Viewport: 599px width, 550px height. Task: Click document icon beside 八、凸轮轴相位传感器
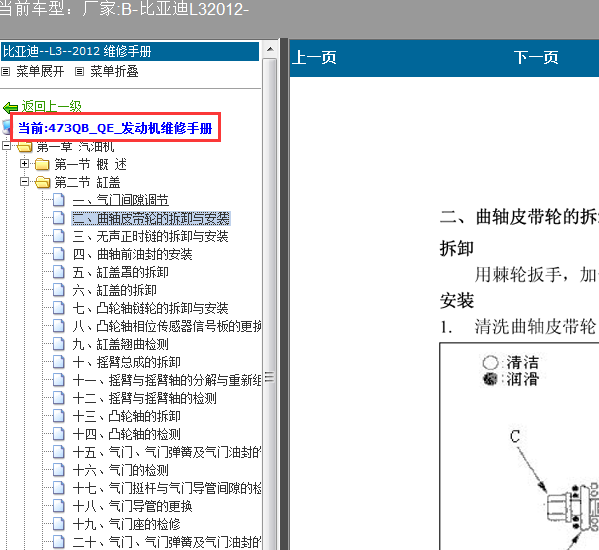(x=58, y=325)
